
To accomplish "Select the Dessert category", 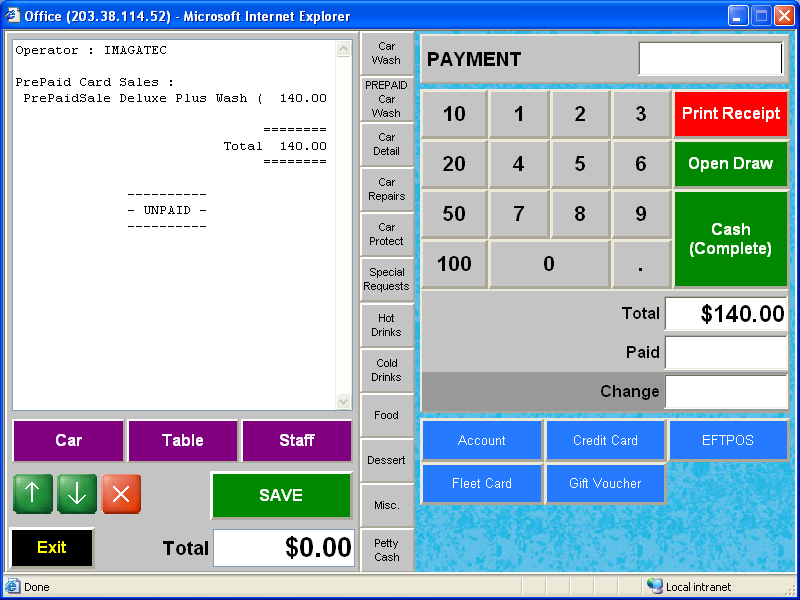I will [387, 459].
